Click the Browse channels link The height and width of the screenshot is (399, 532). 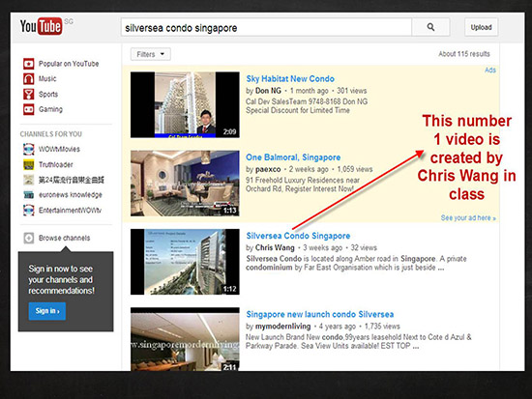(x=64, y=238)
